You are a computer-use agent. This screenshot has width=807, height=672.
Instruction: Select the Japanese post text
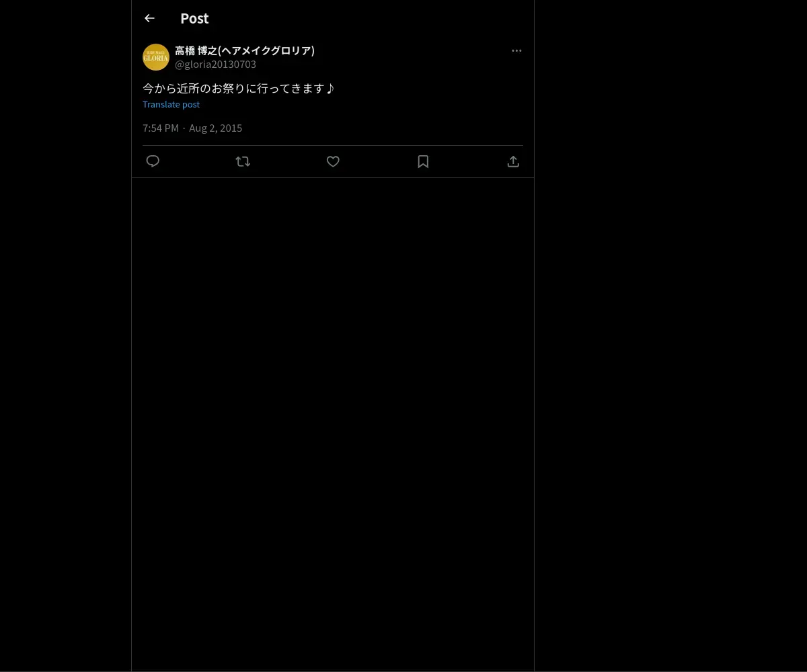238,88
